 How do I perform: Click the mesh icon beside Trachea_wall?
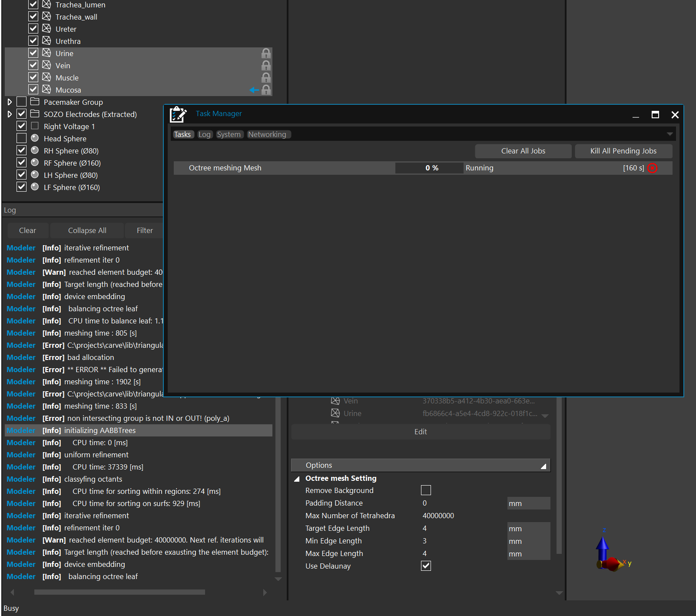[46, 17]
